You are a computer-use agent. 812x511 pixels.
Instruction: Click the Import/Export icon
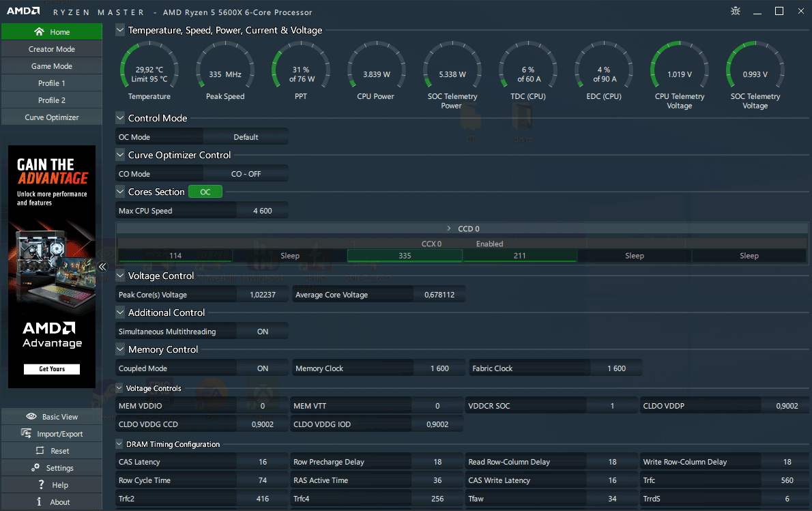[x=26, y=433]
